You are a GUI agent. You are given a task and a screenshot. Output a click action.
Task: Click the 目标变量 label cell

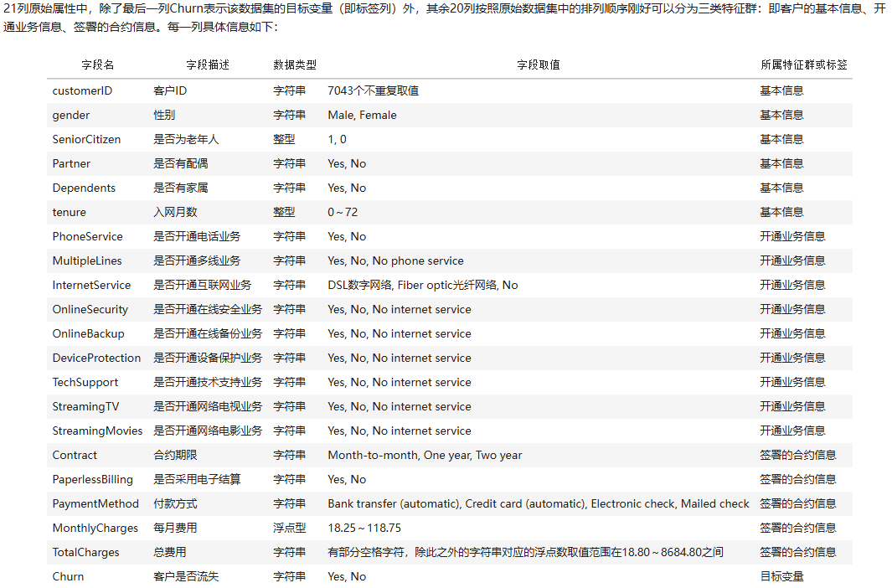(x=782, y=576)
